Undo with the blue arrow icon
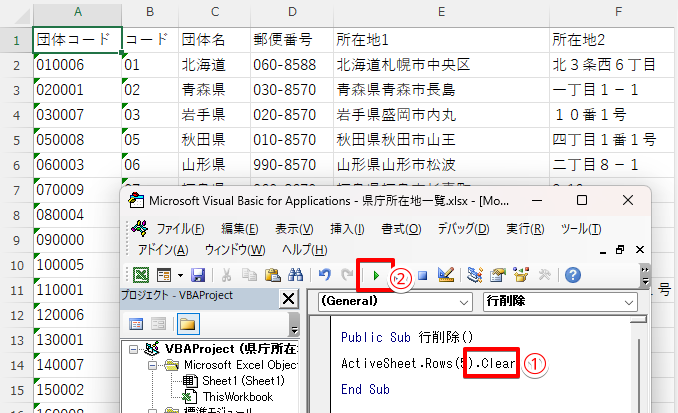678x413 pixels. click(325, 275)
